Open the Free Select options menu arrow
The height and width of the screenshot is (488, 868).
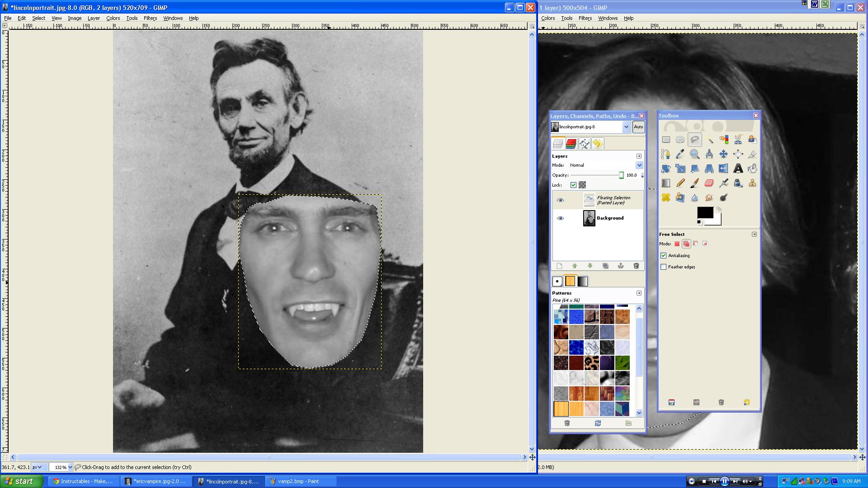coord(754,235)
